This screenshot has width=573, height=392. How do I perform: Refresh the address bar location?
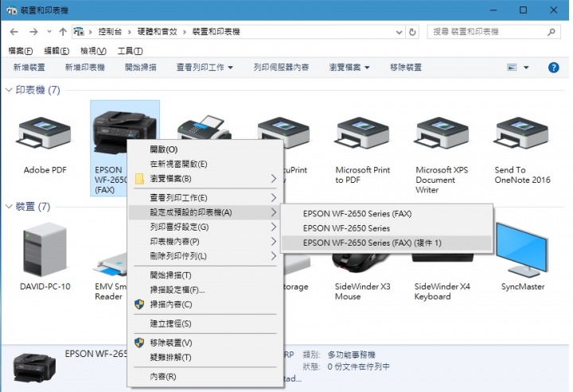(x=412, y=32)
